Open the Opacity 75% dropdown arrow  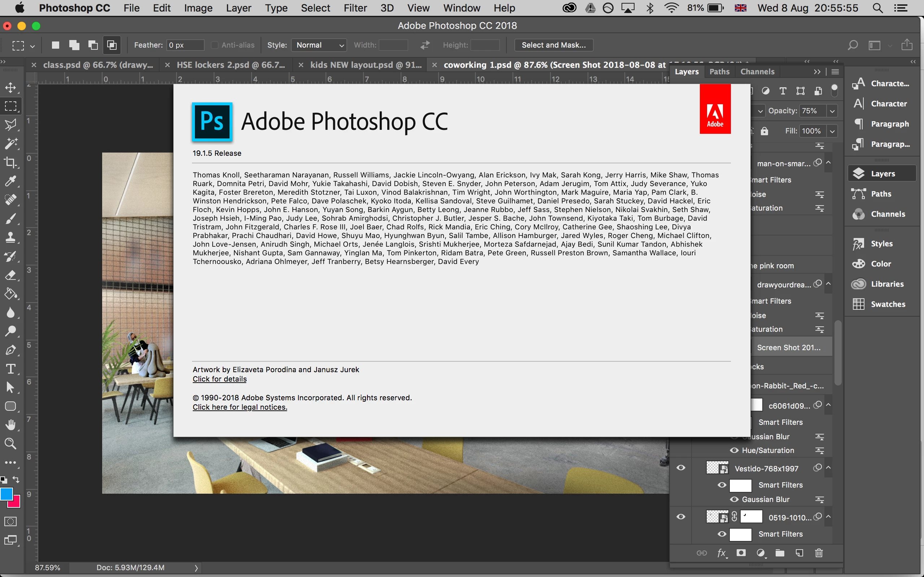click(832, 111)
